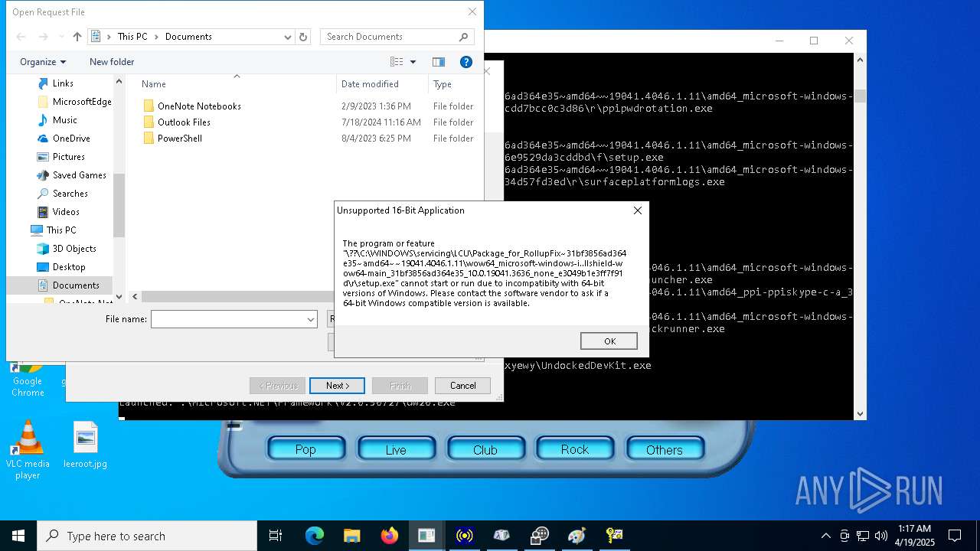Viewport: 980px width, 551px height.
Task: Click the Search Documents field
Action: (x=397, y=37)
